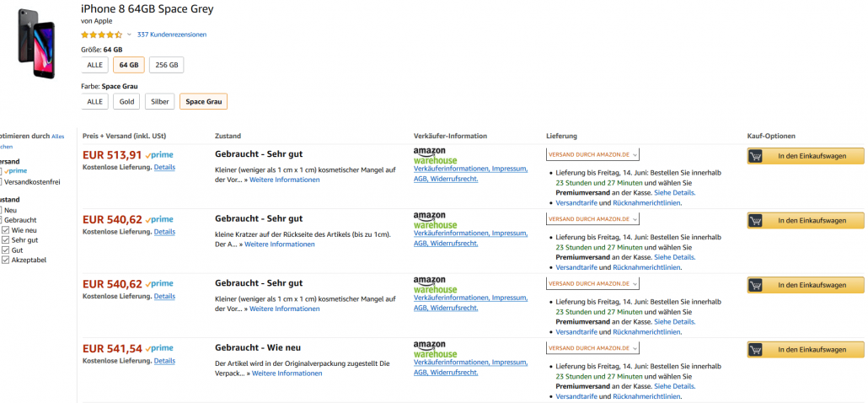Click the prime logo beside EUR 513,91
Image resolution: width=868 pixels, height=403 pixels.
coord(159,155)
